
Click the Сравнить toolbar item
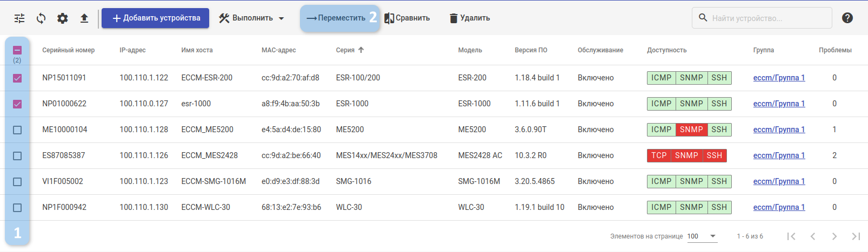coord(408,18)
